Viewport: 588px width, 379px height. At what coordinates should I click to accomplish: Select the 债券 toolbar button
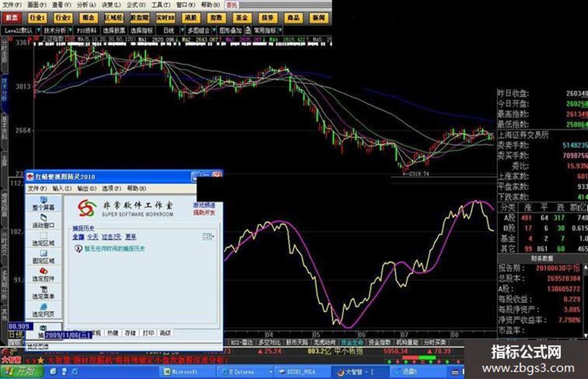[x=268, y=17]
